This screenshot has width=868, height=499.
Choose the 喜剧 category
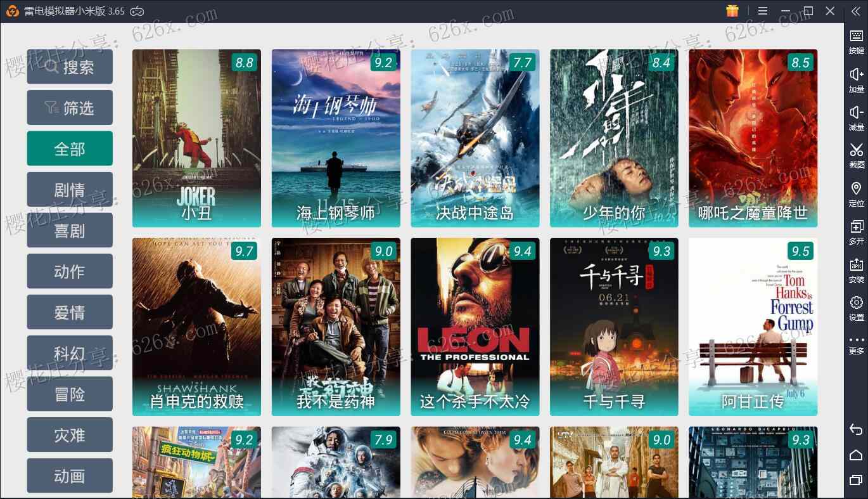(x=70, y=230)
